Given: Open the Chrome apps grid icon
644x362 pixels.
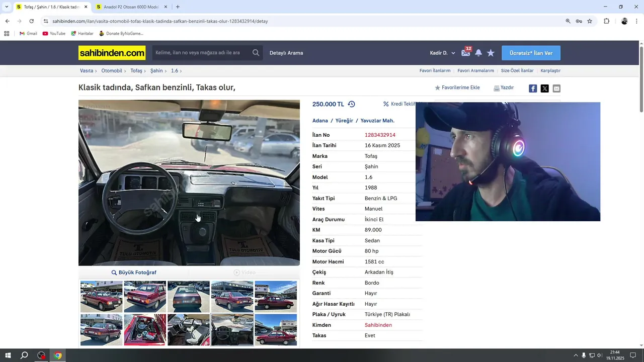Looking at the screenshot, I should point(7,33).
